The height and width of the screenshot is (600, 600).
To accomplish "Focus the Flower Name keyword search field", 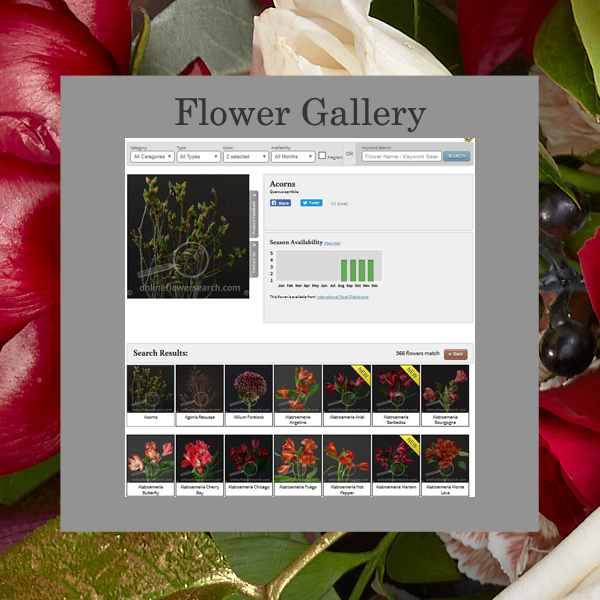I will point(402,156).
